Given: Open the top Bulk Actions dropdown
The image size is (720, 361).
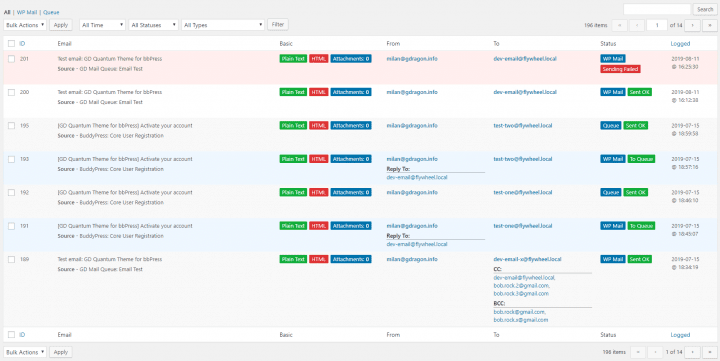Looking at the screenshot, I should pyautogui.click(x=25, y=25).
